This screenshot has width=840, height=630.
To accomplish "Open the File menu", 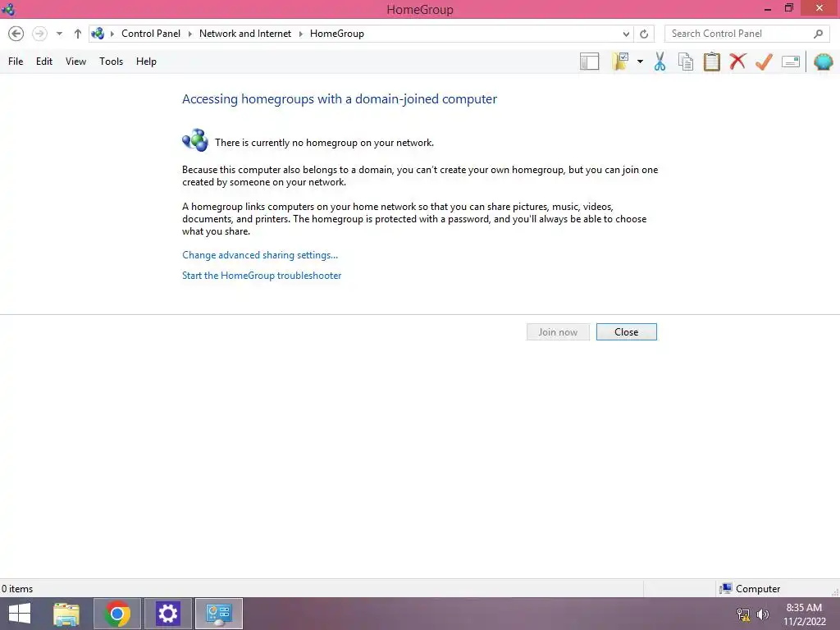I will pos(16,62).
